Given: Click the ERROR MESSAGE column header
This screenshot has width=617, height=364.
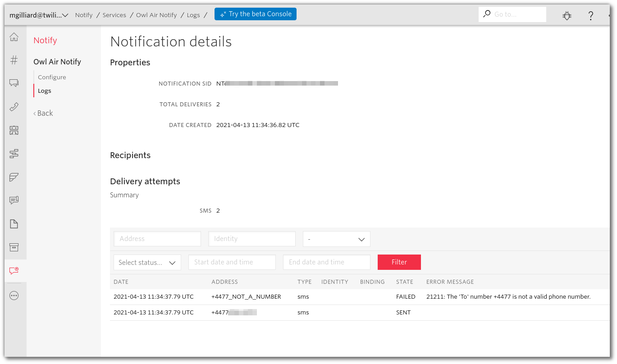Looking at the screenshot, I should click(x=450, y=282).
